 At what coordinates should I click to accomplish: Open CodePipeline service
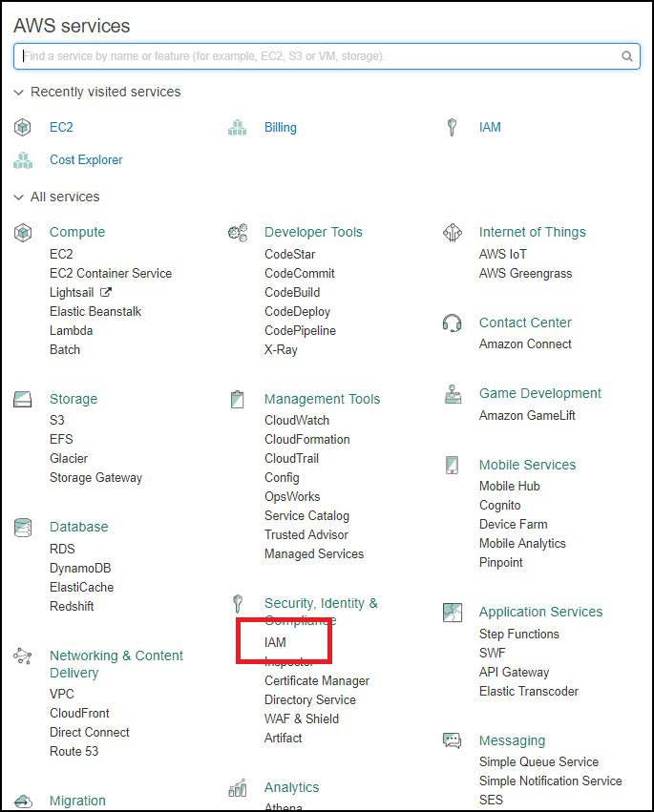pos(300,331)
